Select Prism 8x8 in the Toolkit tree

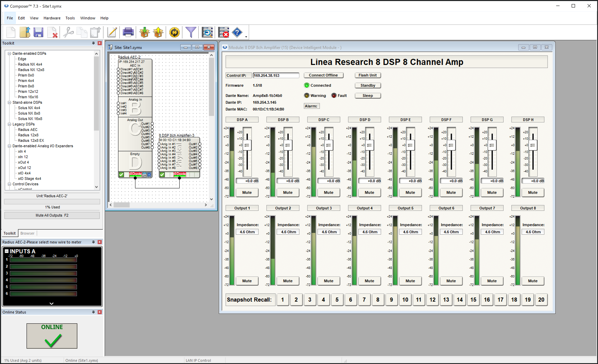pos(26,86)
